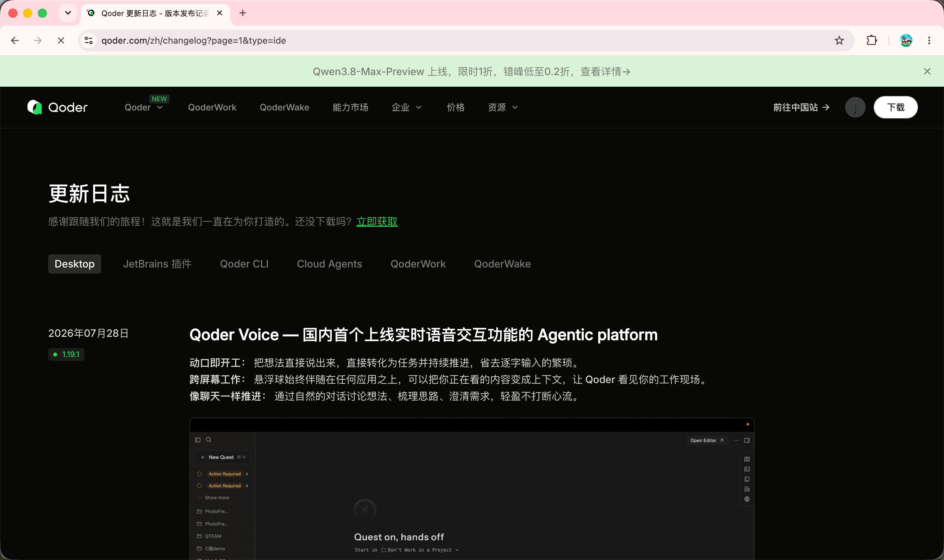Click the diff document icon in the right rail
Viewport: 944px width, 560px height.
point(747,489)
